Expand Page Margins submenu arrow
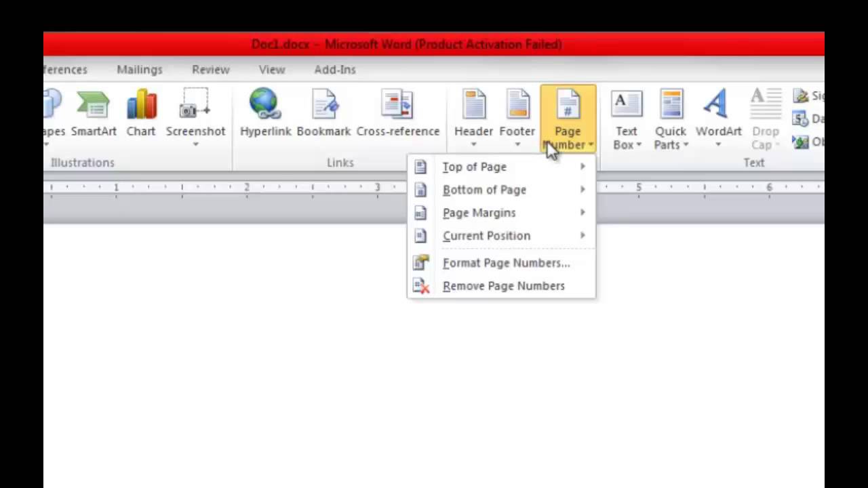868x488 pixels. coord(583,213)
